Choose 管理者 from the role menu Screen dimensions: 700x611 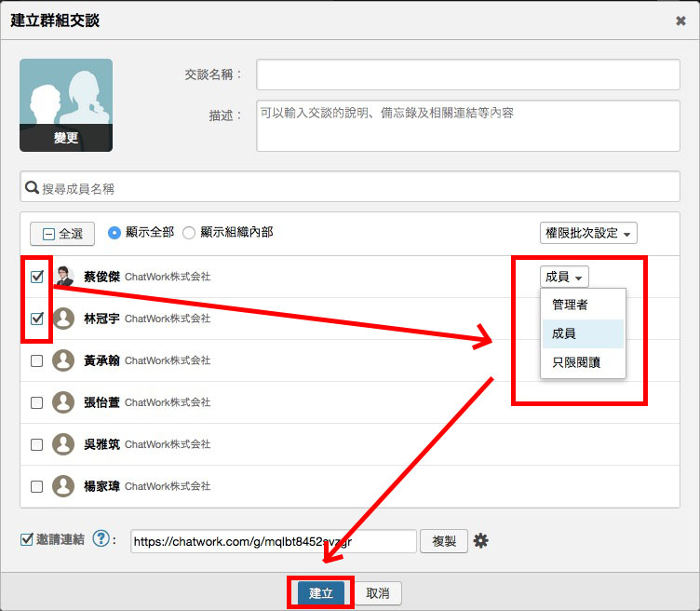coord(570,305)
